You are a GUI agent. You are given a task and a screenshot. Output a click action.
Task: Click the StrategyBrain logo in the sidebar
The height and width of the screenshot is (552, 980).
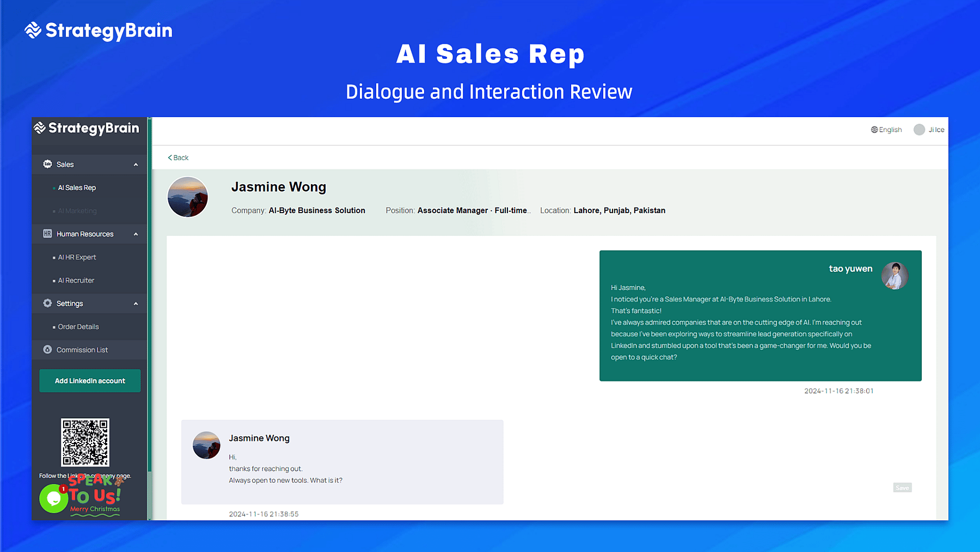(89, 128)
